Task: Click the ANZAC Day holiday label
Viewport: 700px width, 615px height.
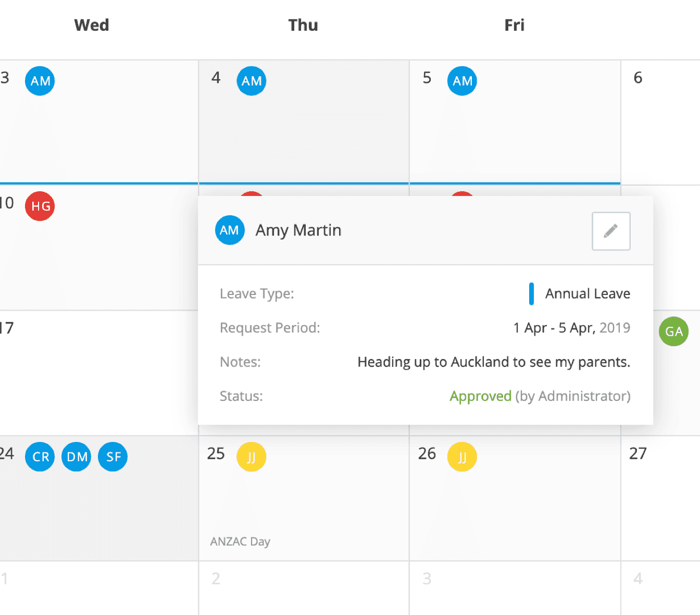Action: (x=240, y=542)
